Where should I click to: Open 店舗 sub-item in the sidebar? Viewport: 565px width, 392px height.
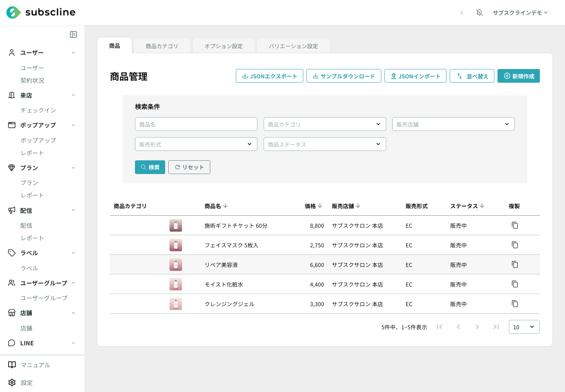(26, 328)
